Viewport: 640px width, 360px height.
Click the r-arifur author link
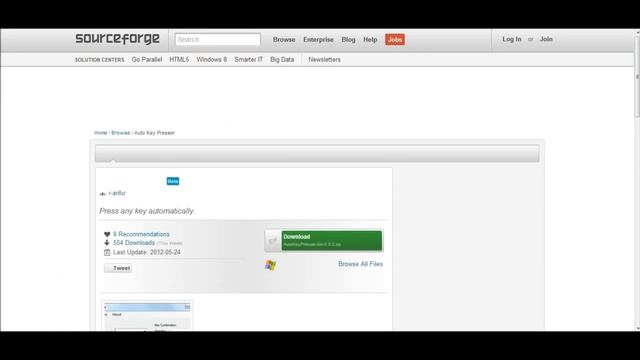point(117,193)
